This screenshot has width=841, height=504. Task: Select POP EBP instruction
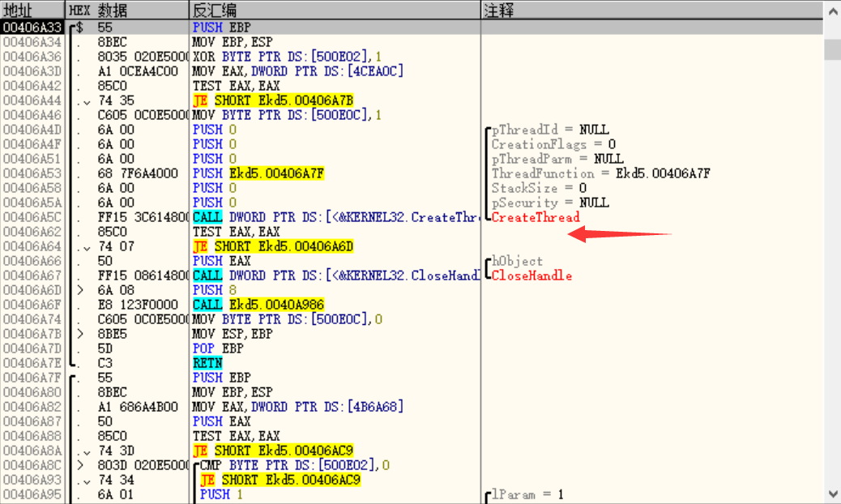tap(218, 348)
